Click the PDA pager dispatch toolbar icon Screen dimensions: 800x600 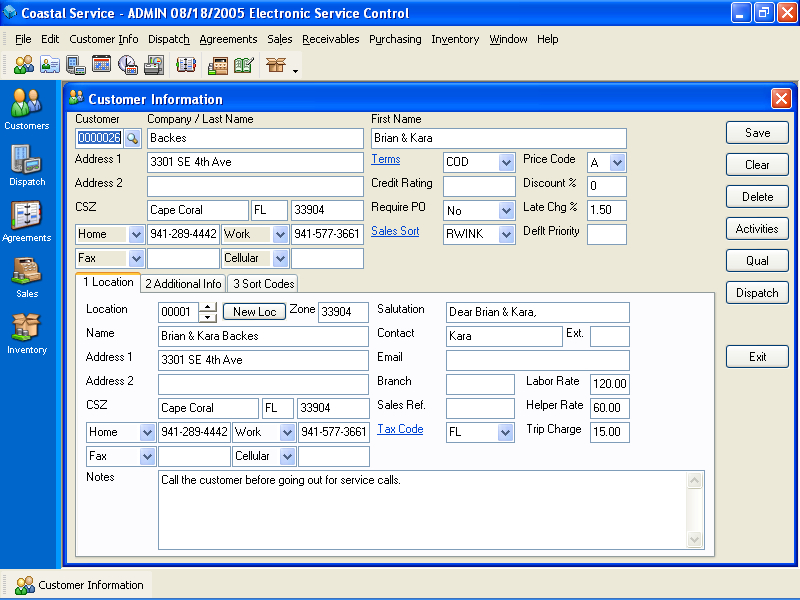(x=76, y=65)
